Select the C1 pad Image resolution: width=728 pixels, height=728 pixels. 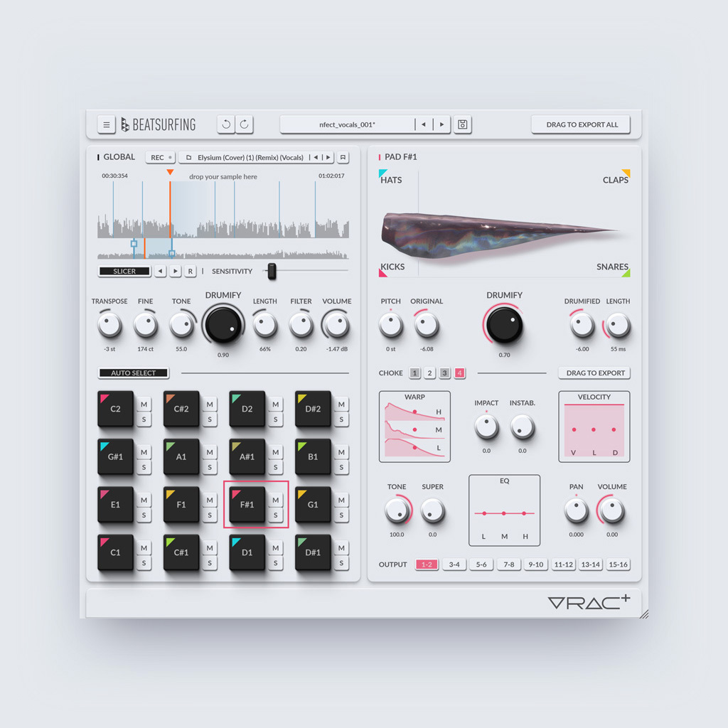tap(116, 552)
